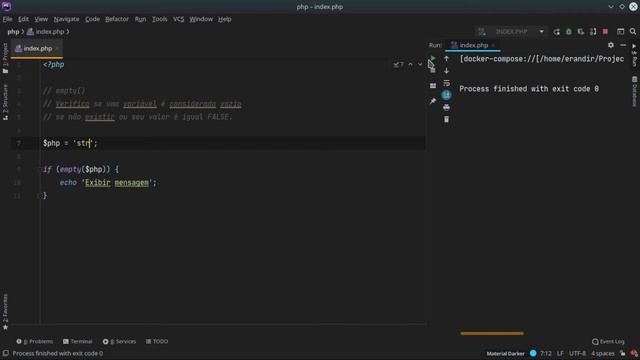Toggle soft-wrap in Run console

click(446, 83)
